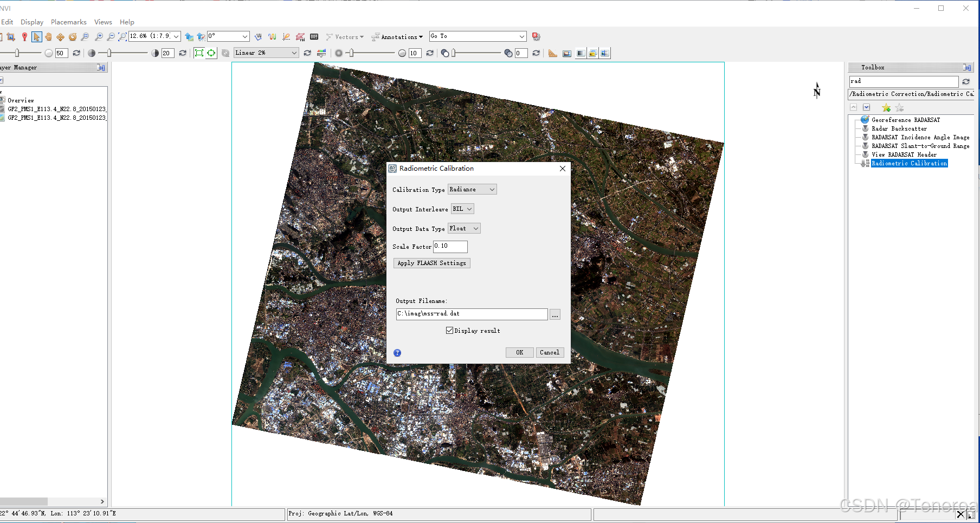Click the Output Filename text field

click(x=472, y=314)
